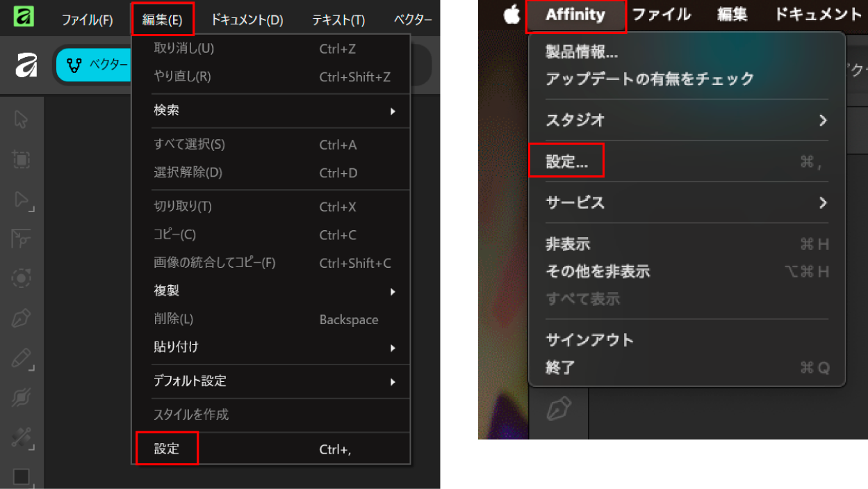Expand the 検索 submenu
Screen dimensions: 868x489
pyautogui.click(x=275, y=111)
